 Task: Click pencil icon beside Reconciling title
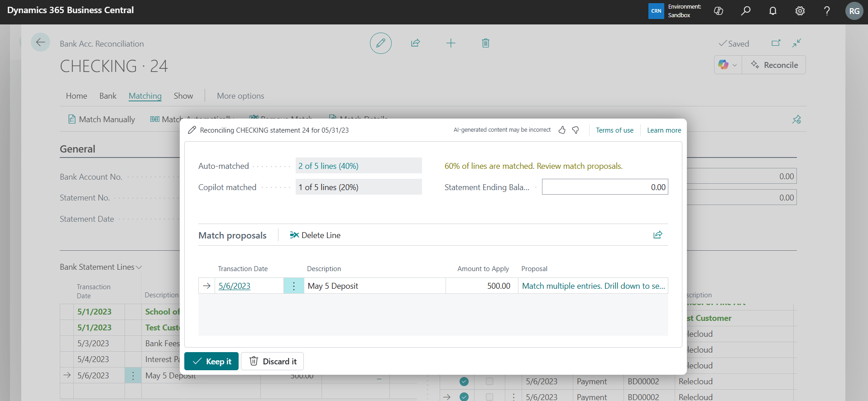[x=192, y=130]
